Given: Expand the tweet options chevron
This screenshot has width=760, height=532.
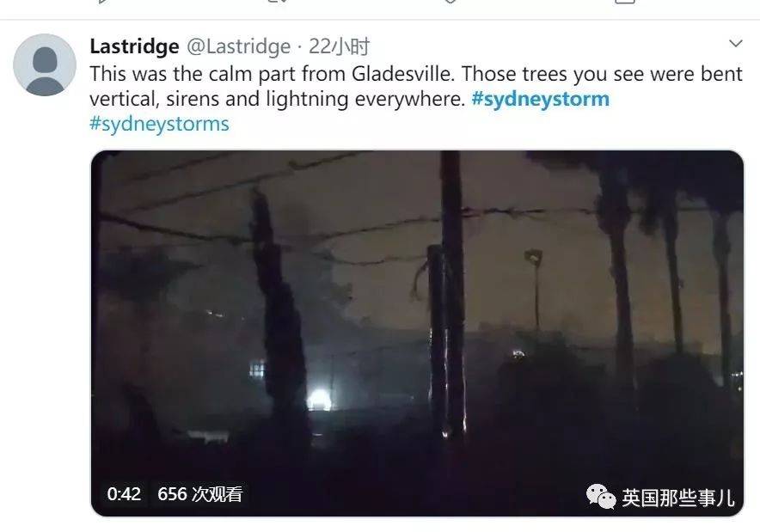Looking at the screenshot, I should 735,44.
